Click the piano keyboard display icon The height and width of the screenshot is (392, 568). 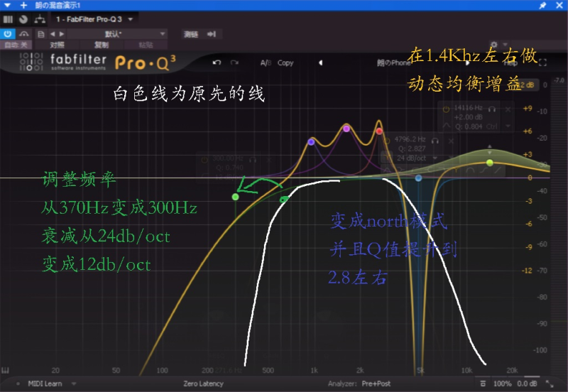click(6, 369)
